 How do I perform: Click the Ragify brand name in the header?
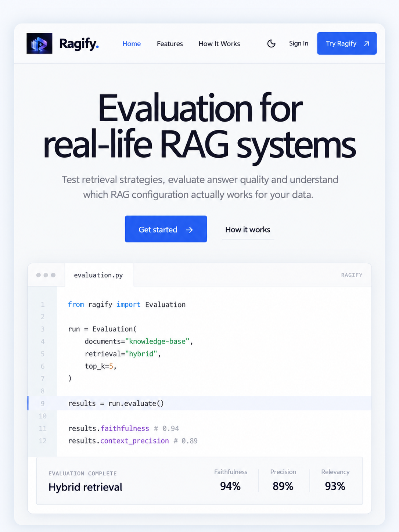point(79,44)
